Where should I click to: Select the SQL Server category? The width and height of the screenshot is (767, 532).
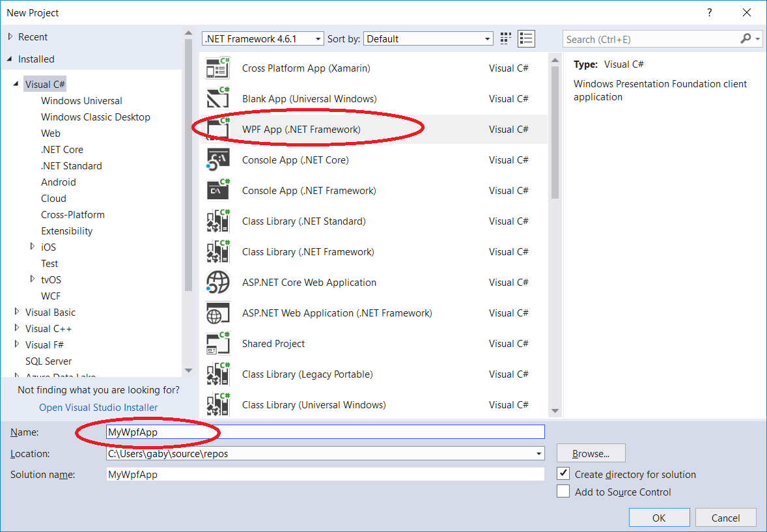[x=48, y=361]
